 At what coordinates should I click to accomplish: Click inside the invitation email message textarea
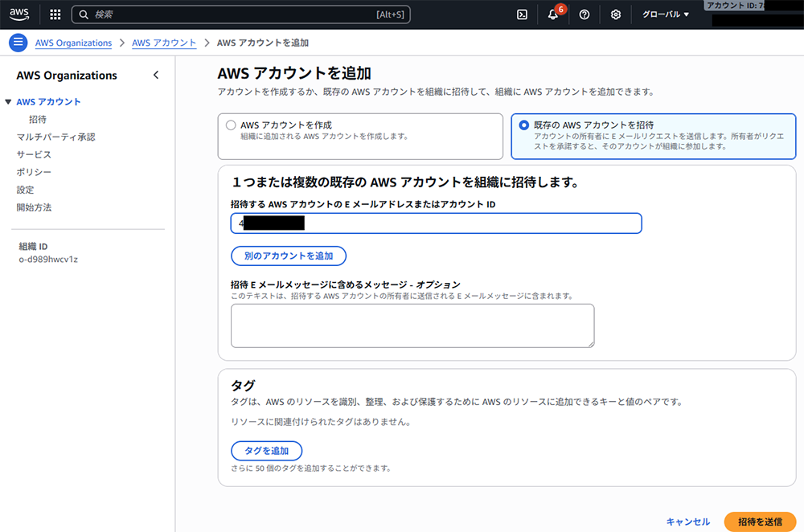pyautogui.click(x=412, y=325)
